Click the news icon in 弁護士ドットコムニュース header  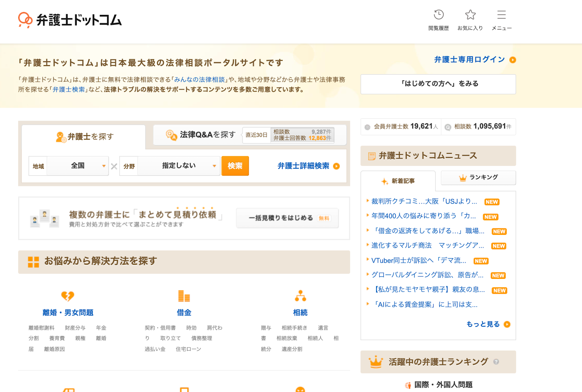(372, 156)
